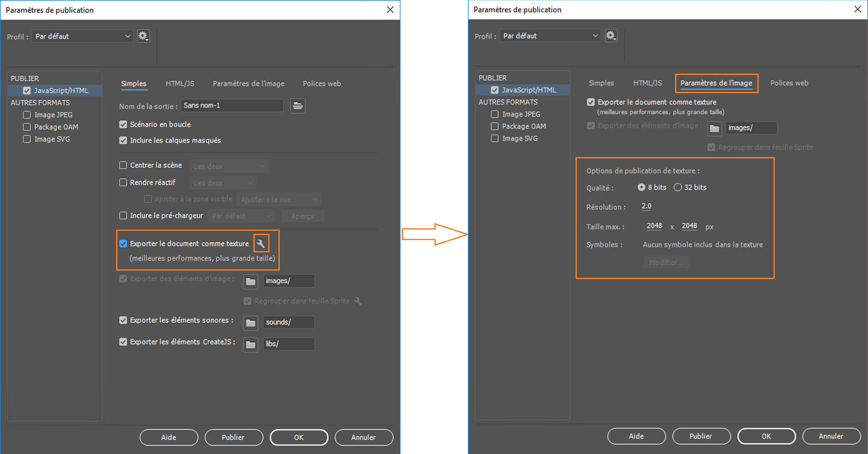868x454 pixels.
Task: Toggle JavaScript/HTML checkbox in right dialog
Action: (x=495, y=90)
